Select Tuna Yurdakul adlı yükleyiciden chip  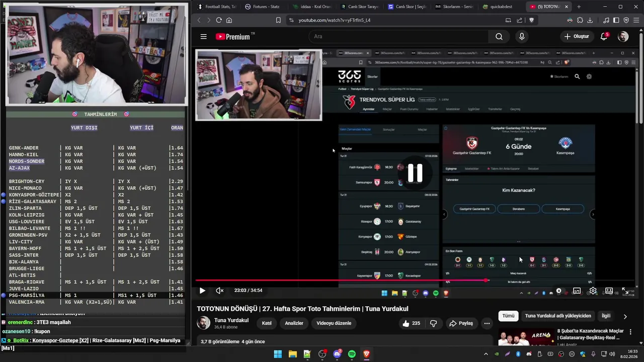[558, 316]
